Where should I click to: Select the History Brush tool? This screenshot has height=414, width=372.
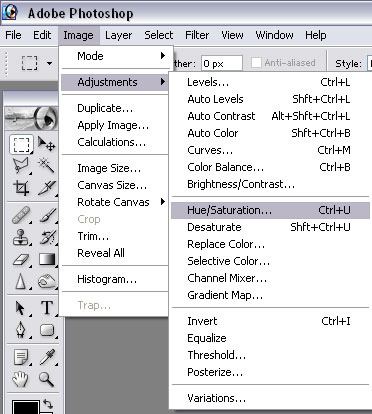coord(47,237)
